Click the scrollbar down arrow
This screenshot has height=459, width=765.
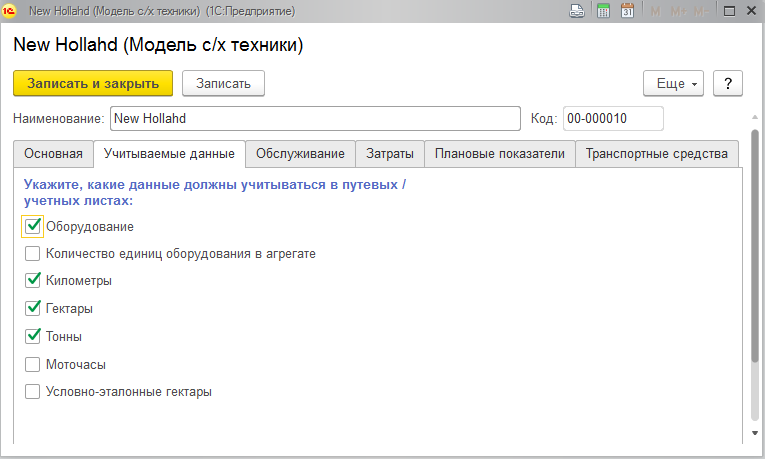(755, 433)
